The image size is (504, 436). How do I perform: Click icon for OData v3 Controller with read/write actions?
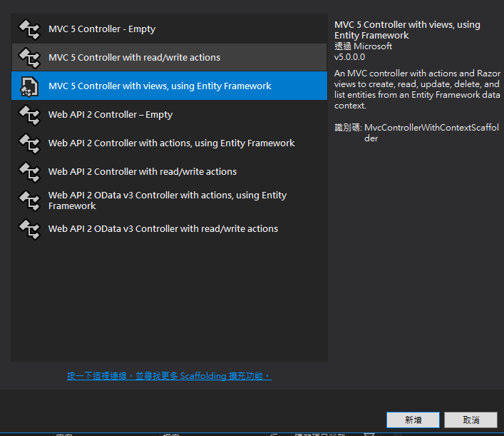click(29, 229)
